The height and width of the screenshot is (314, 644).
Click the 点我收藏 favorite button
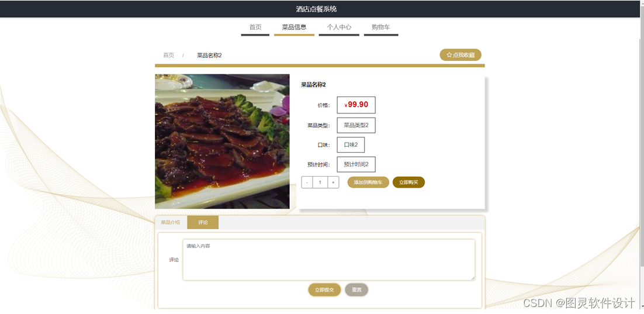tap(461, 54)
